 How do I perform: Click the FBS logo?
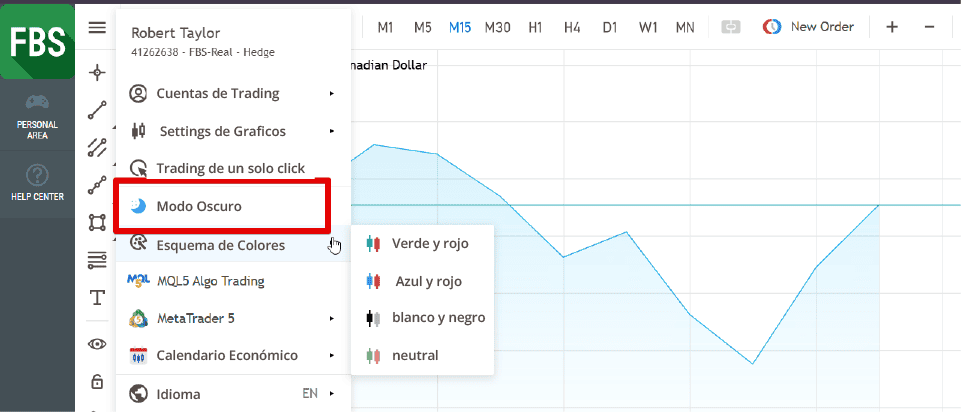pyautogui.click(x=37, y=41)
